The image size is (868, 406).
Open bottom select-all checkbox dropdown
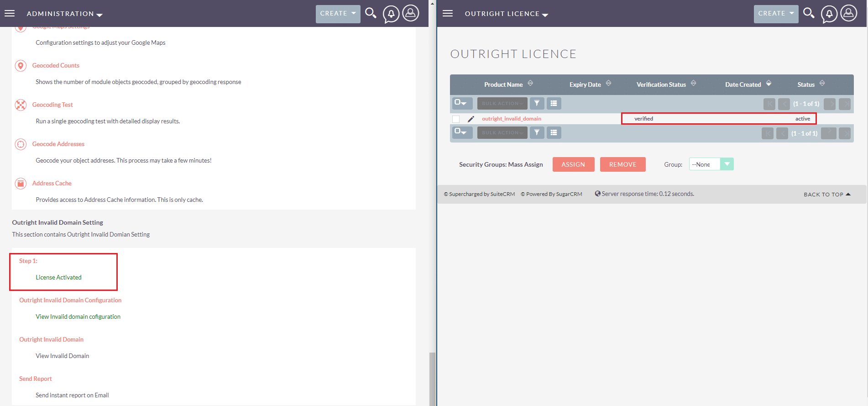tap(462, 132)
